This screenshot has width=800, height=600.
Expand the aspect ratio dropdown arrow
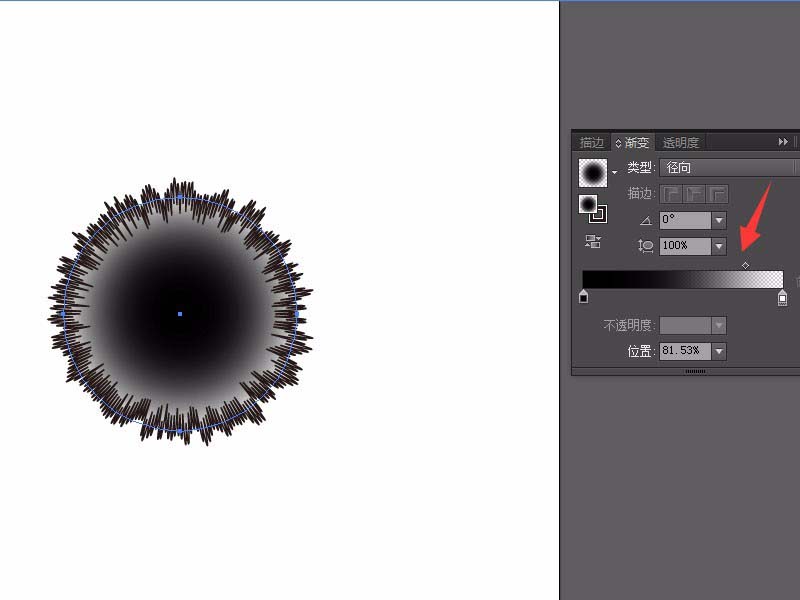pos(719,246)
